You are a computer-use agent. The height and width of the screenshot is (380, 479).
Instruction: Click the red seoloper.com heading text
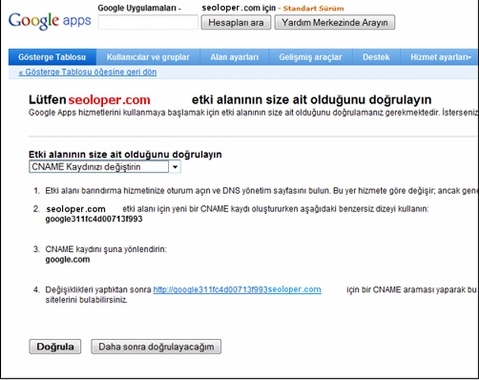click(109, 100)
